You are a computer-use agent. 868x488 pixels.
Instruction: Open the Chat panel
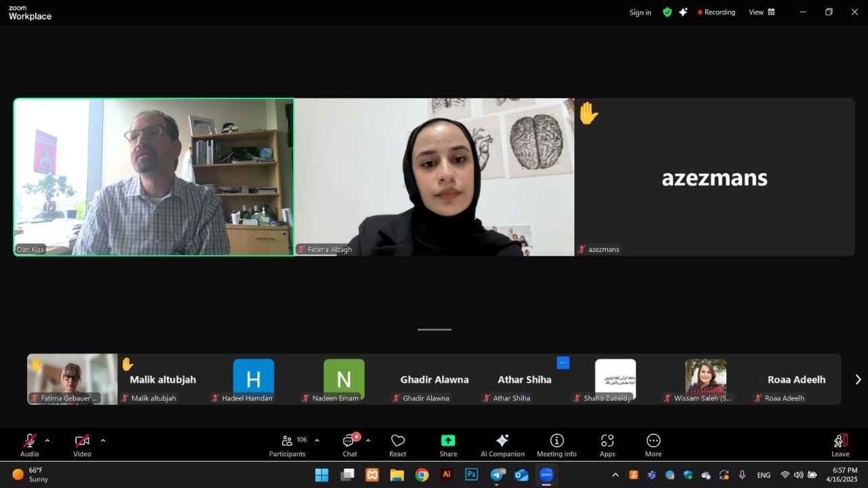[x=349, y=445]
